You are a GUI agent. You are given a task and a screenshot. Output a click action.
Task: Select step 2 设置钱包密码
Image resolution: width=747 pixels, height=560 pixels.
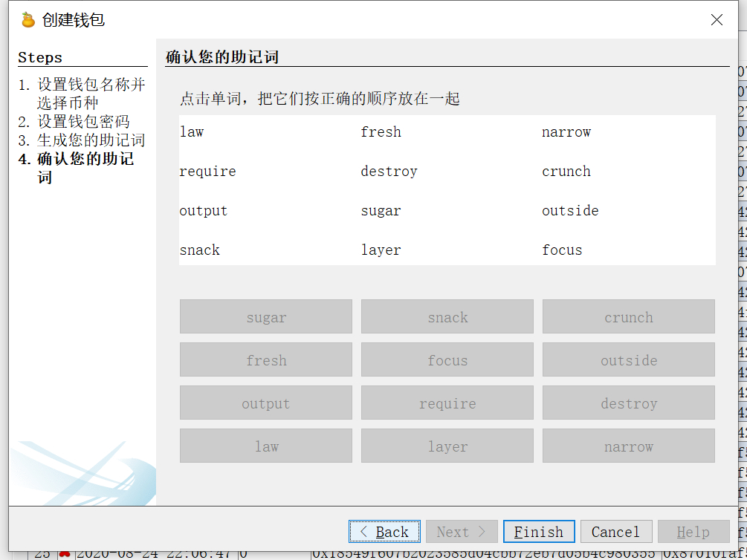coord(74,121)
